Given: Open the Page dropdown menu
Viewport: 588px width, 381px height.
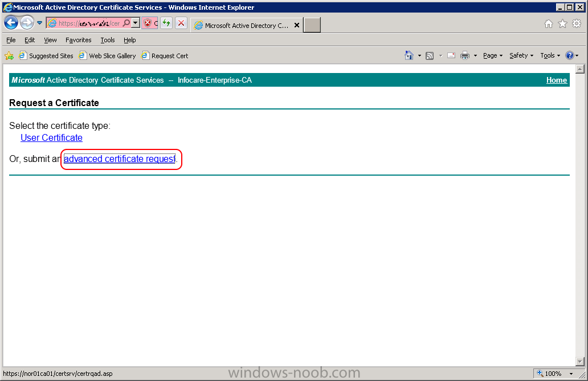Looking at the screenshot, I should coord(493,55).
